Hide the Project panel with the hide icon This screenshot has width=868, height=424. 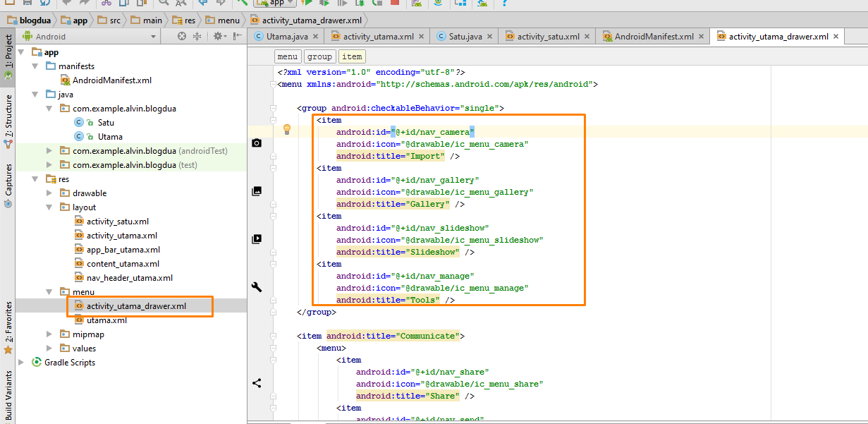coord(237,36)
